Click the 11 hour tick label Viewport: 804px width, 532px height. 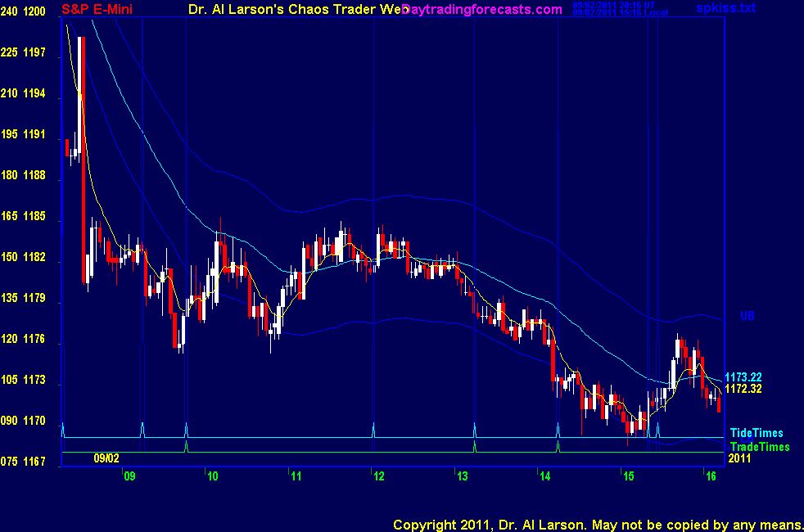point(296,476)
